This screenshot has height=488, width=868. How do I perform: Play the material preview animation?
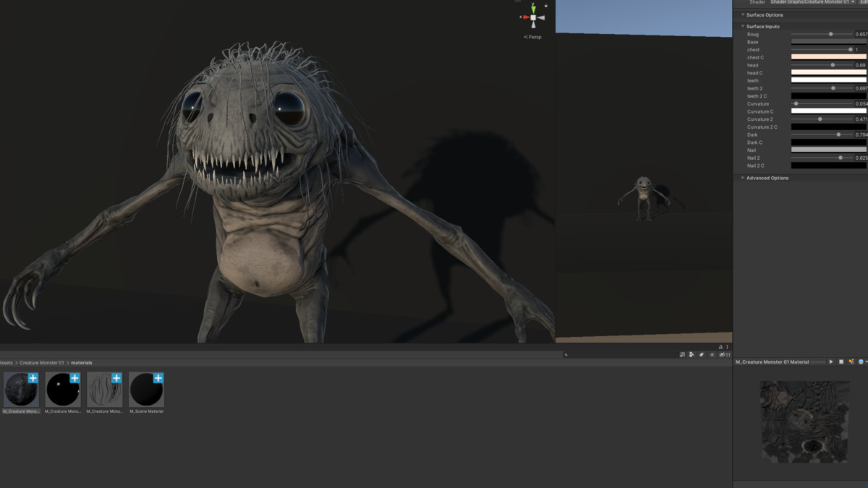[x=832, y=361]
